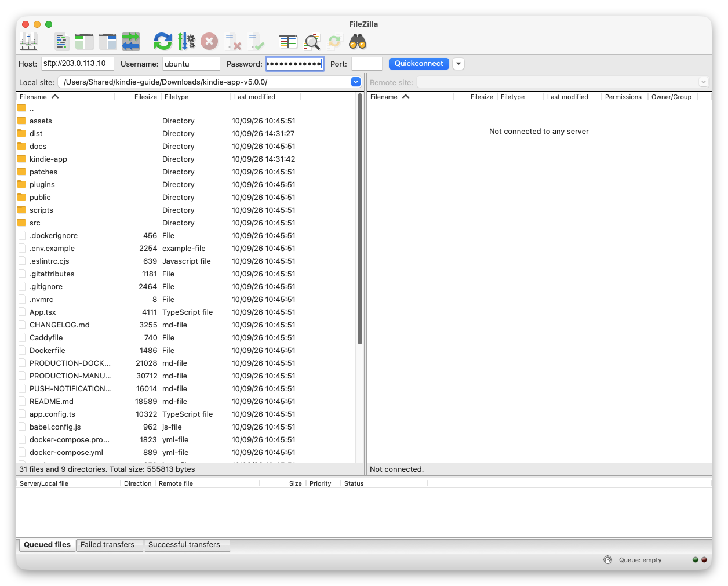Click the disconnect from server icon

click(233, 41)
